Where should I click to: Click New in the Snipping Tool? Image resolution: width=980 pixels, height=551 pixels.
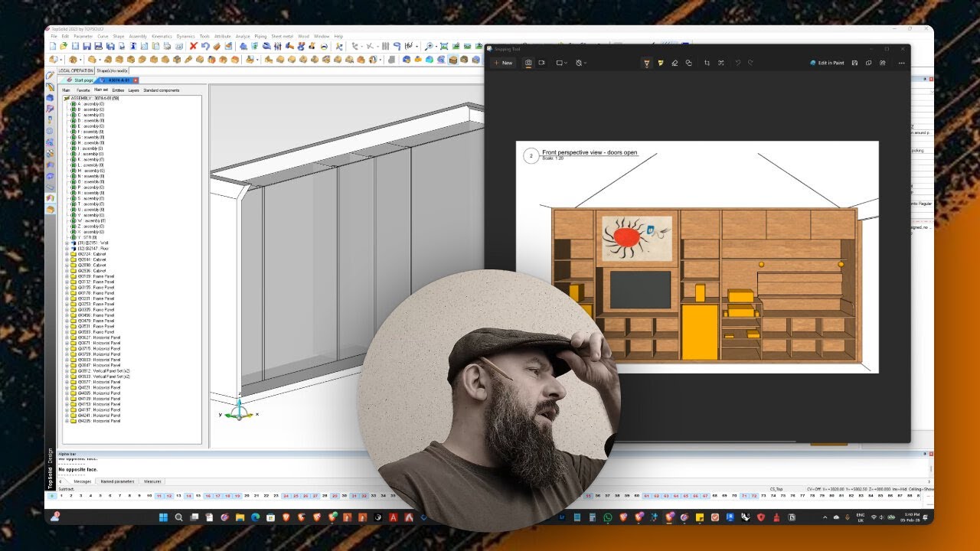pyautogui.click(x=503, y=63)
